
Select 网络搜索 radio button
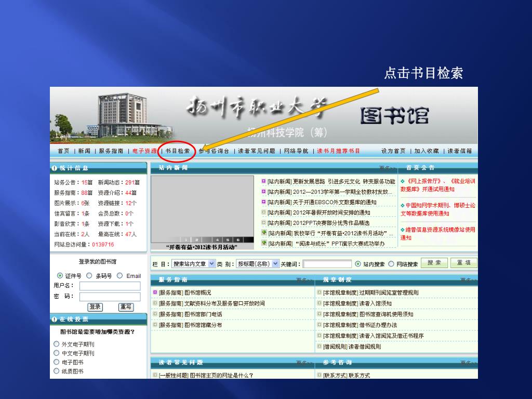[391, 263]
